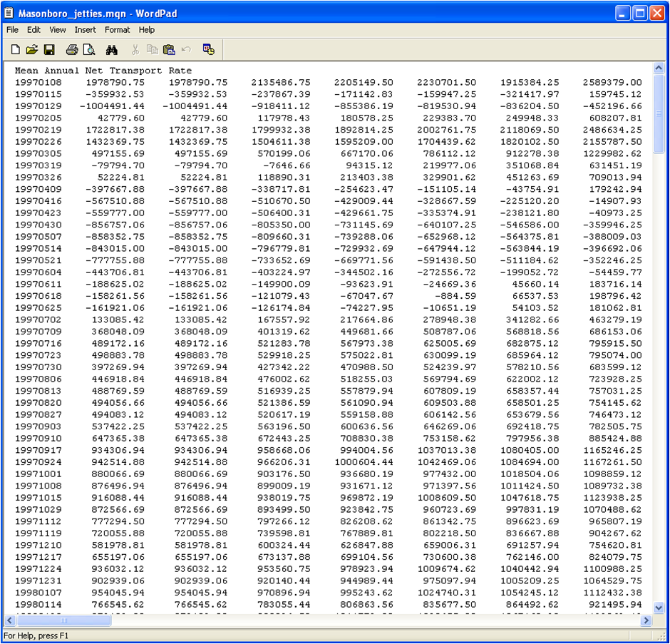Save the document with floppy icon
The height and width of the screenshot is (644, 670).
click(x=49, y=50)
